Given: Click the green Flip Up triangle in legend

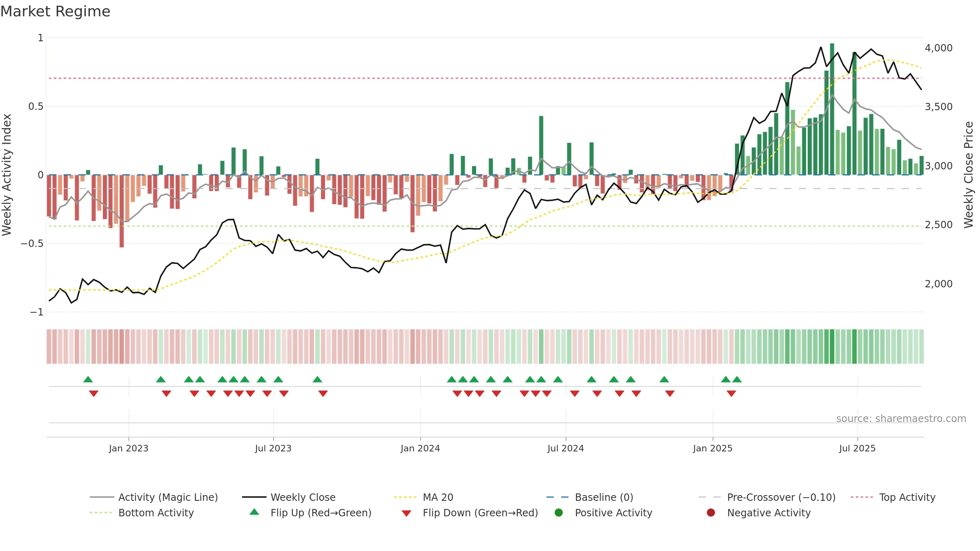Looking at the screenshot, I should click(254, 512).
